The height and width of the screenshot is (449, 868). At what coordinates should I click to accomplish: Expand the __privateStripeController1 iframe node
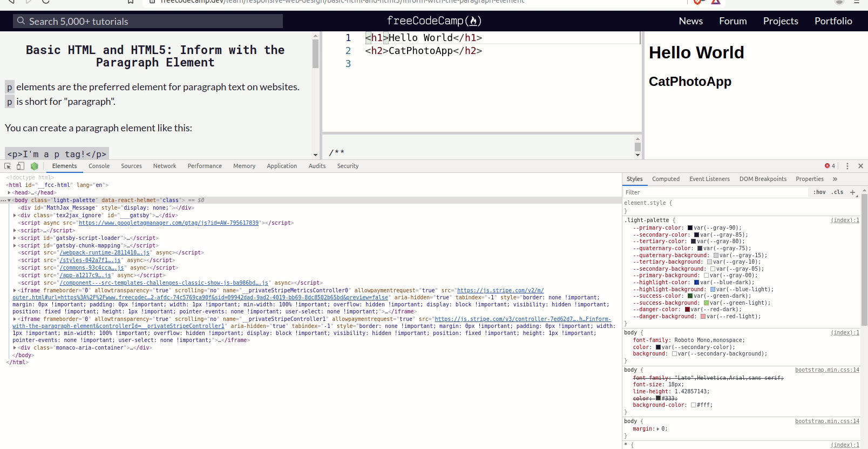coord(15,319)
